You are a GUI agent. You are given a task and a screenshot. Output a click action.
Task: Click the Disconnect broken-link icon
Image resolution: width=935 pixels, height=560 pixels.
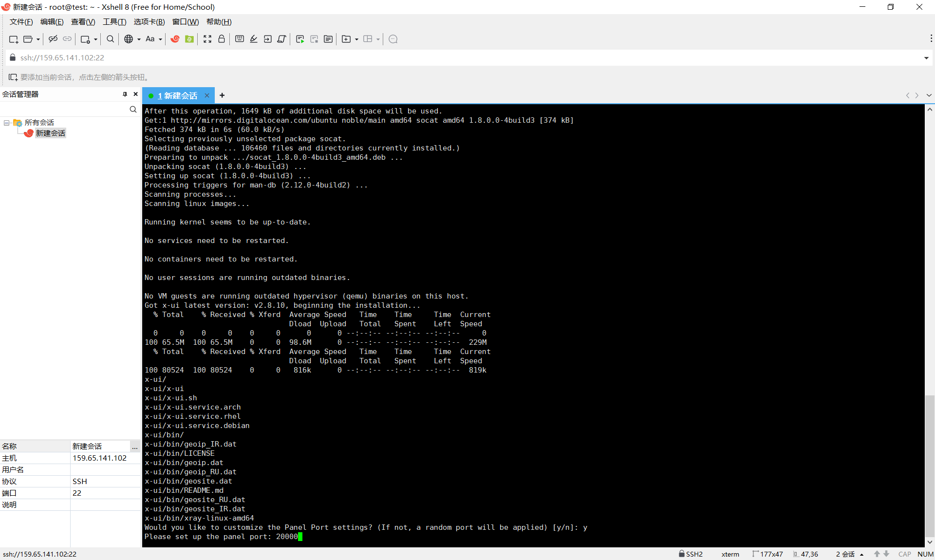pyautogui.click(x=53, y=39)
